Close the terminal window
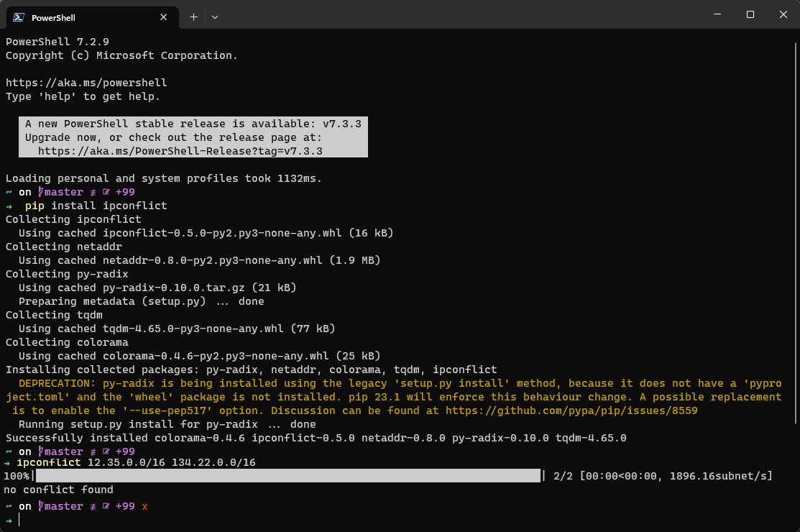800x532 pixels. 783,14
